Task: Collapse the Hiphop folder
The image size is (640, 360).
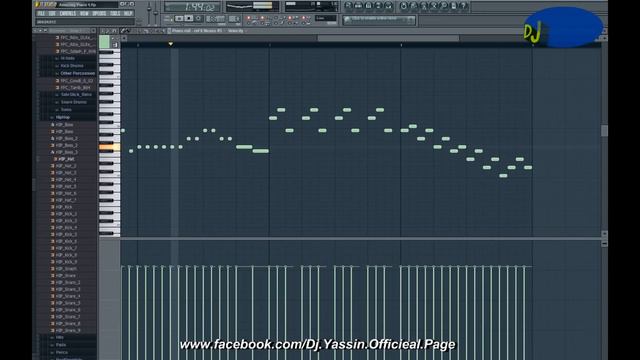Action: click(62, 117)
